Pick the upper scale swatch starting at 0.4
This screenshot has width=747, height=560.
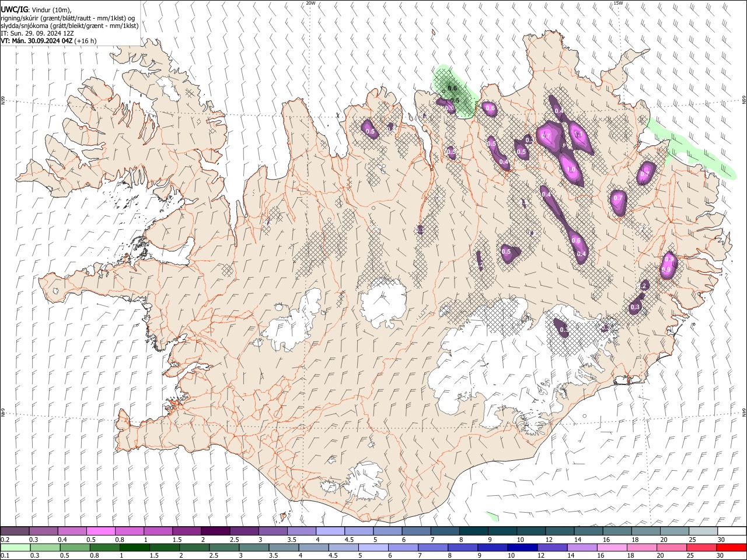[72, 531]
